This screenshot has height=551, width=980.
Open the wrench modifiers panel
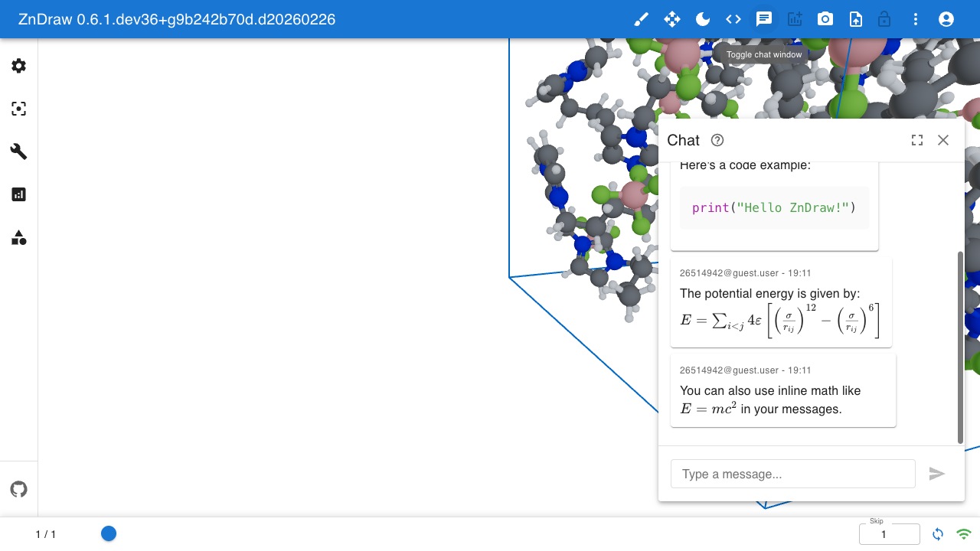pyautogui.click(x=19, y=152)
